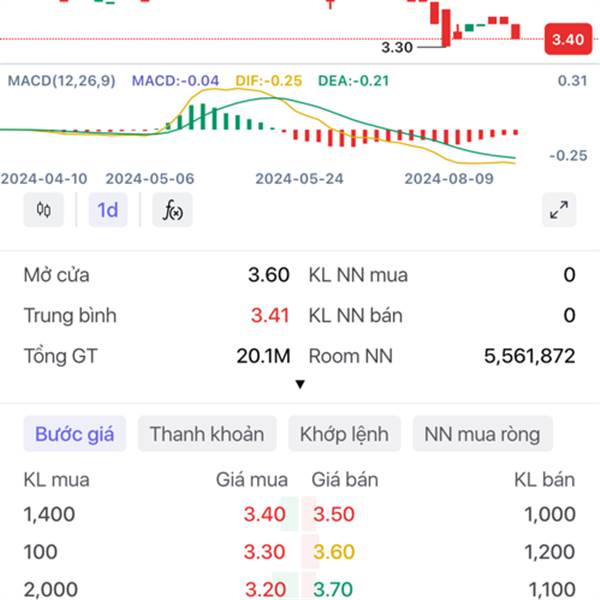Tap the DEA:-0.21 value
Viewport: 600px width, 600px height.
354,81
